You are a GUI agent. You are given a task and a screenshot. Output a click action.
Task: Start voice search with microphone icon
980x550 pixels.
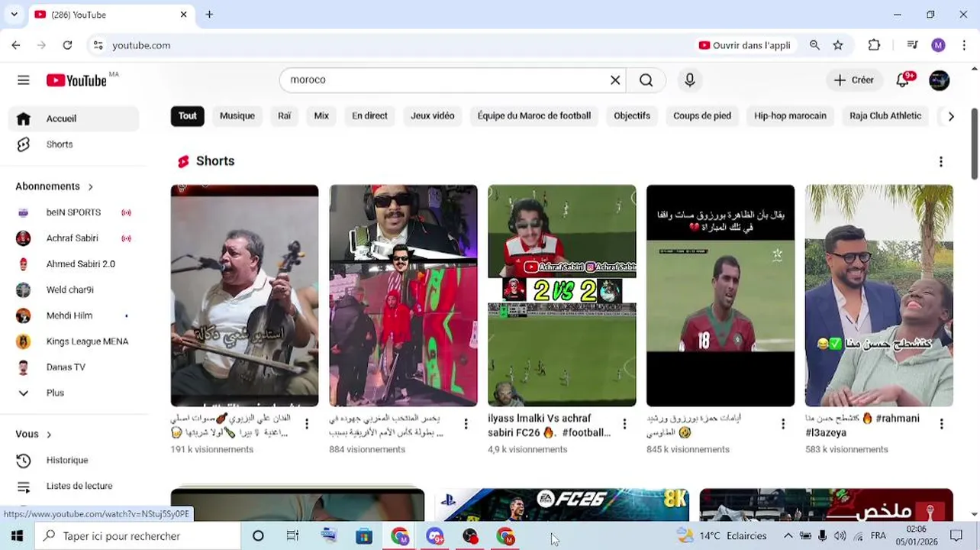point(690,80)
